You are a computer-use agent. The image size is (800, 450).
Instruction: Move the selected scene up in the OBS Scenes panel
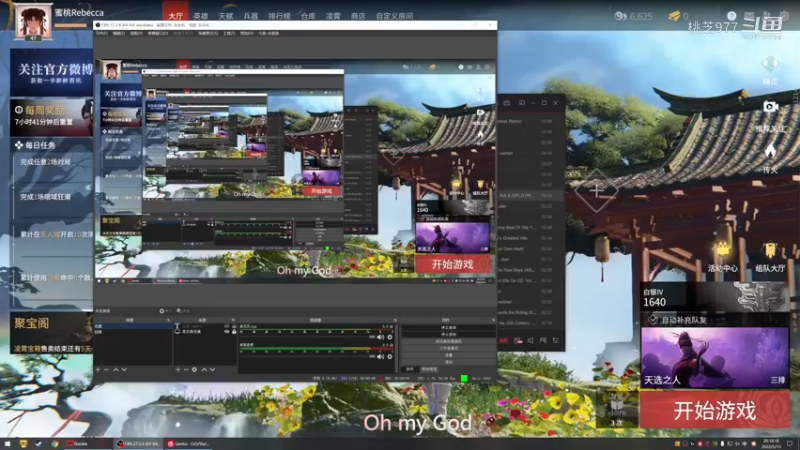pyautogui.click(x=116, y=369)
